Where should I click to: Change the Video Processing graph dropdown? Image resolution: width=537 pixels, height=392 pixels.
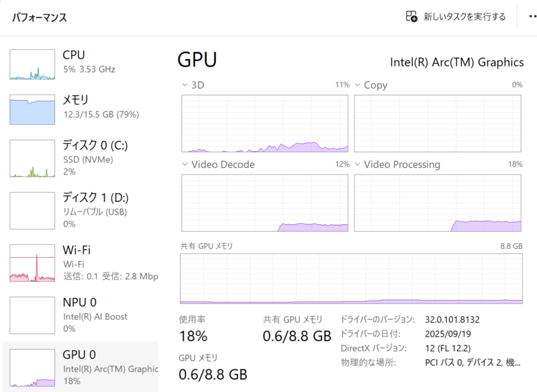pyautogui.click(x=358, y=164)
